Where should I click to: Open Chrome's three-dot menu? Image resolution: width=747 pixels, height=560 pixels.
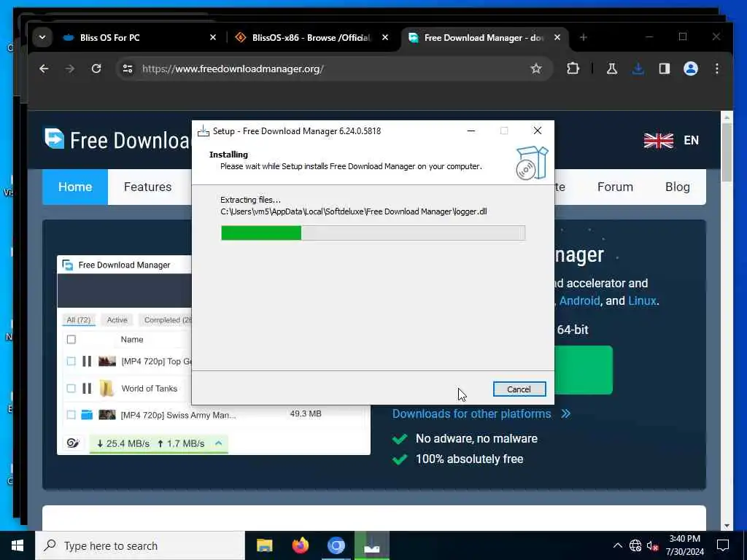(717, 69)
